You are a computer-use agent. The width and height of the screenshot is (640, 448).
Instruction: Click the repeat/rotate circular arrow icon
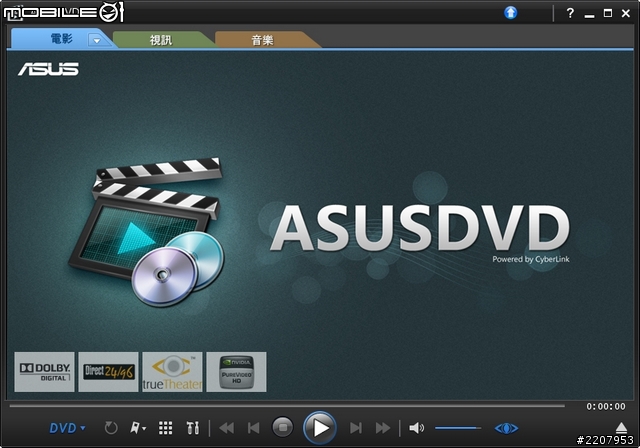coord(111,428)
